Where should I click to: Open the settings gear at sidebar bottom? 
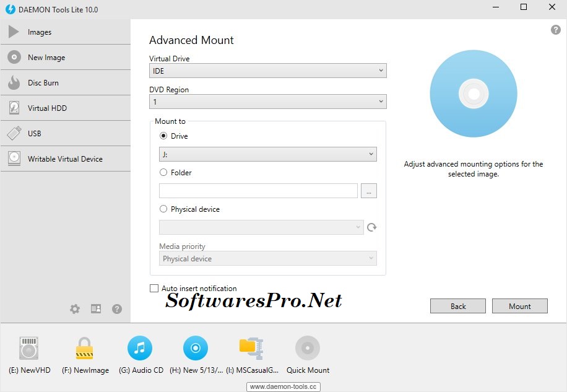pyautogui.click(x=74, y=308)
